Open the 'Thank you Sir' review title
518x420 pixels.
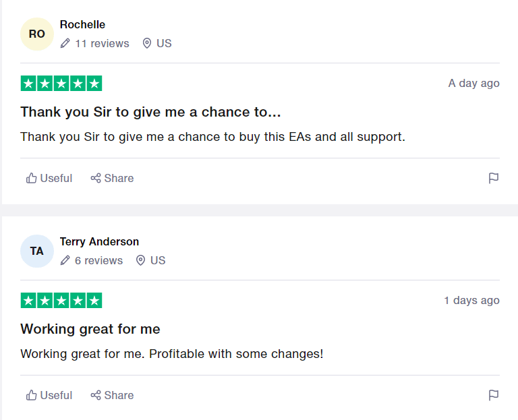tap(150, 112)
